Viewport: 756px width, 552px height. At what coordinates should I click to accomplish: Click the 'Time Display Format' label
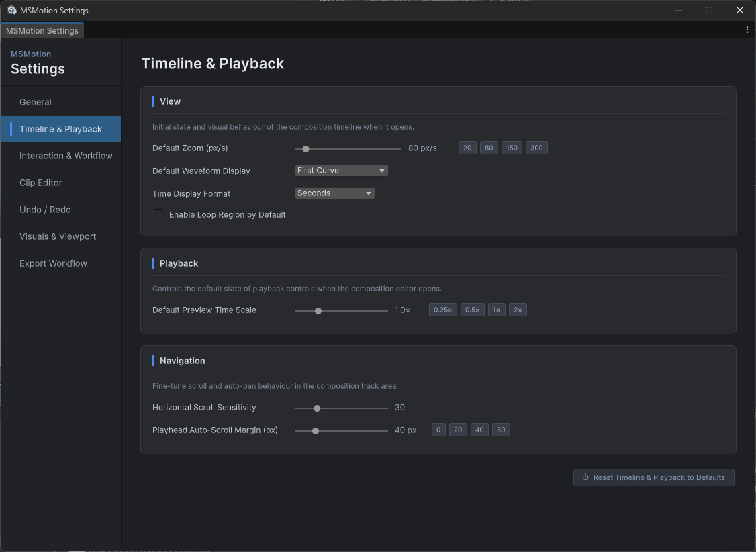pyautogui.click(x=191, y=194)
